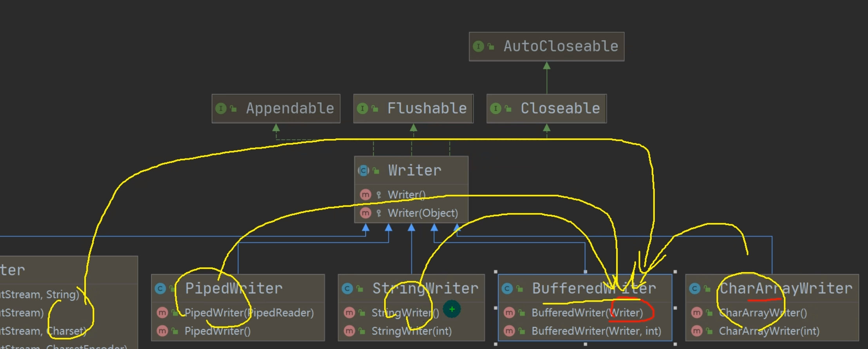Click the public lock icon beside Flushable
Viewport: 868px width, 349px height.
[x=375, y=109]
